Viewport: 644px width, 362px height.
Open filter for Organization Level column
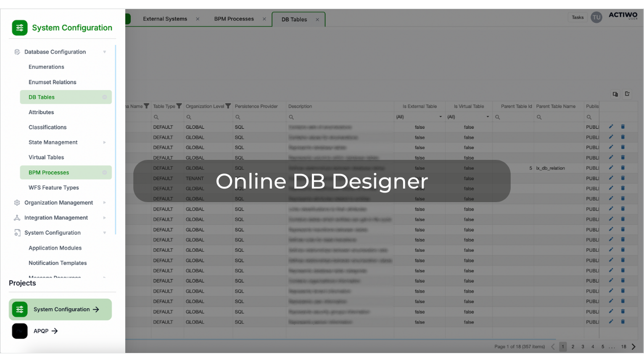coord(228,106)
